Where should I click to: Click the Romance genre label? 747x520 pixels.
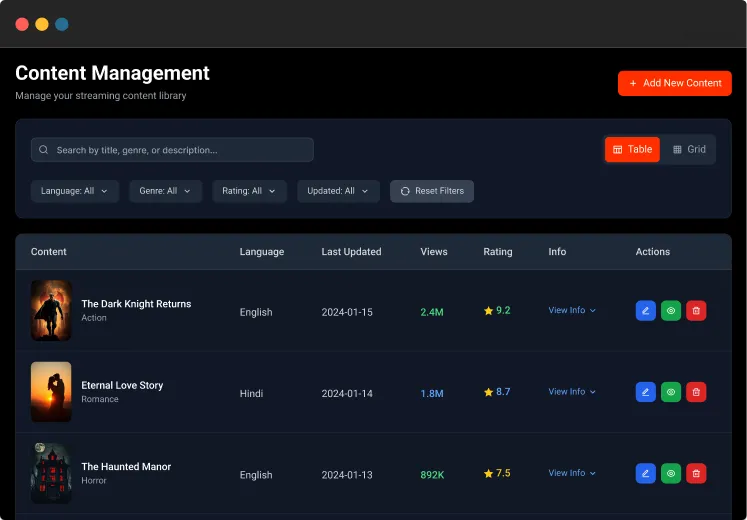100,399
